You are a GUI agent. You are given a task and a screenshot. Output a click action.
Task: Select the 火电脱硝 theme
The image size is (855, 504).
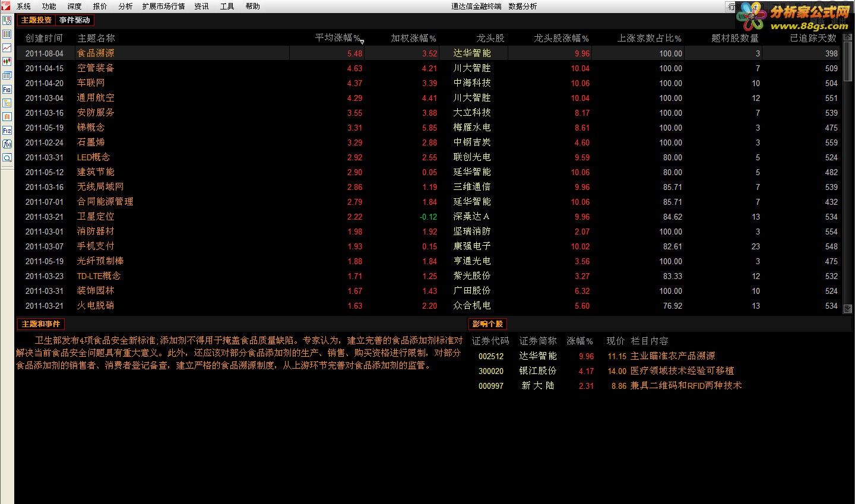[96, 306]
